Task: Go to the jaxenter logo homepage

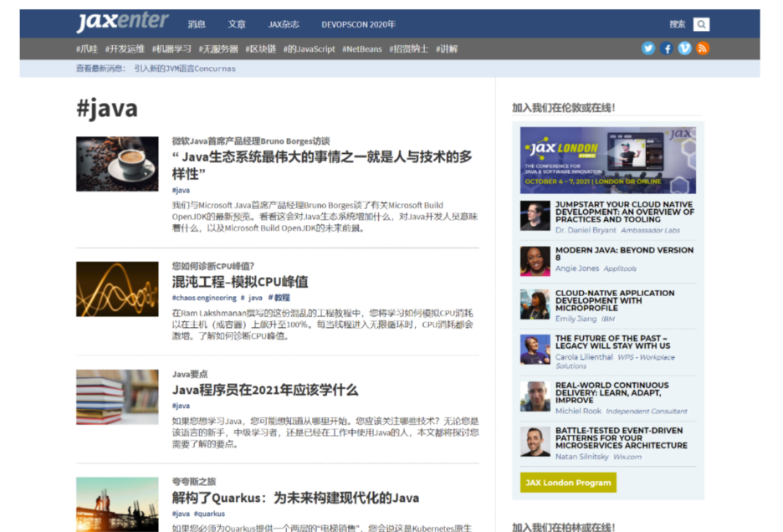Action: (x=122, y=22)
